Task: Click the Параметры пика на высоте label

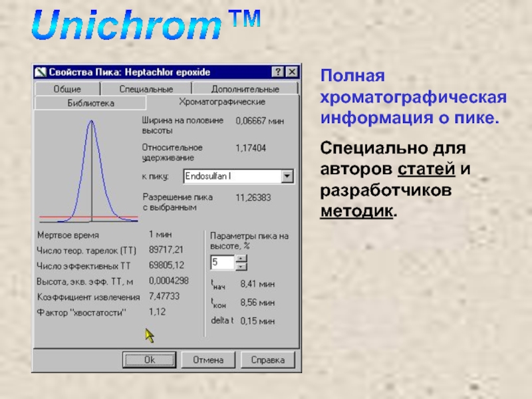Action: pyautogui.click(x=249, y=241)
